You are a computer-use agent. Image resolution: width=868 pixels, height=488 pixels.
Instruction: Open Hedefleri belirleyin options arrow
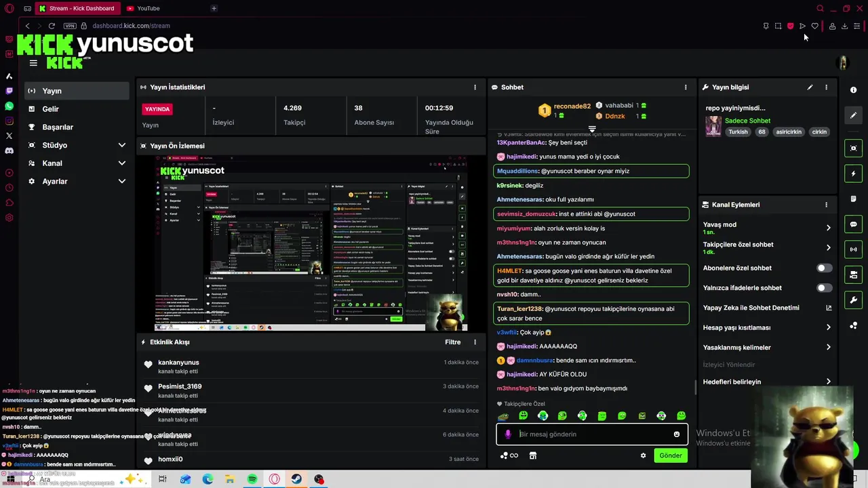[x=828, y=382]
